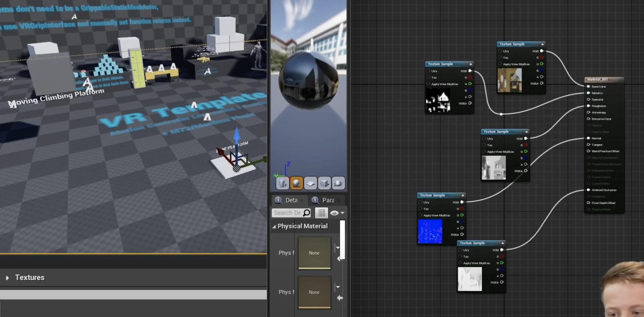The width and height of the screenshot is (644, 317).
Task: Click RGB output pin of gray-thumbnail Texture Sample
Action: point(526,138)
